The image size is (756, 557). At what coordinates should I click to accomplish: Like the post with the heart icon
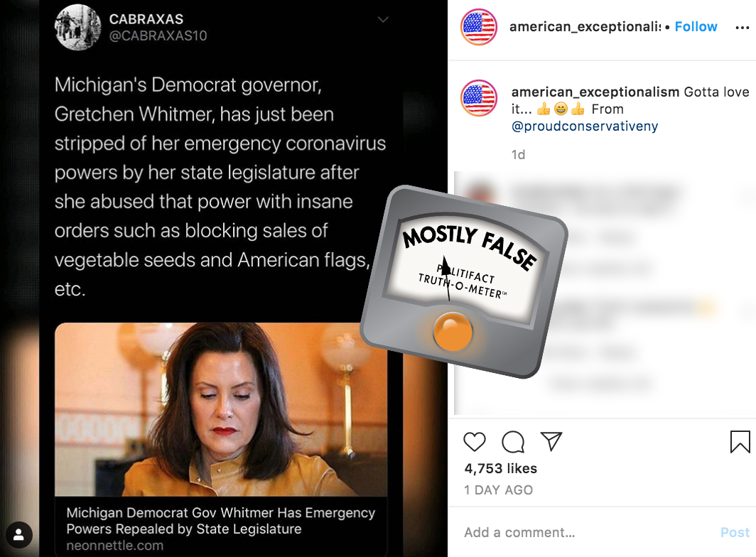475,442
